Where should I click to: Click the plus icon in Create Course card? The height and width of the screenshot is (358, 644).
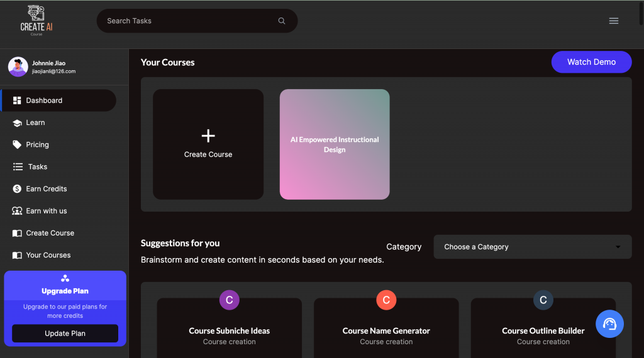coord(208,136)
